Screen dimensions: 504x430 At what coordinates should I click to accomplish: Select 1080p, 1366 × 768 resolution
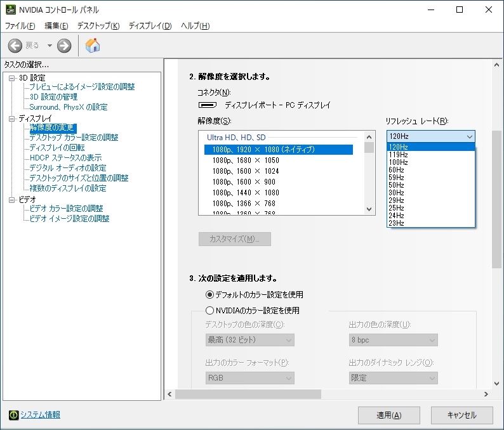coord(279,204)
